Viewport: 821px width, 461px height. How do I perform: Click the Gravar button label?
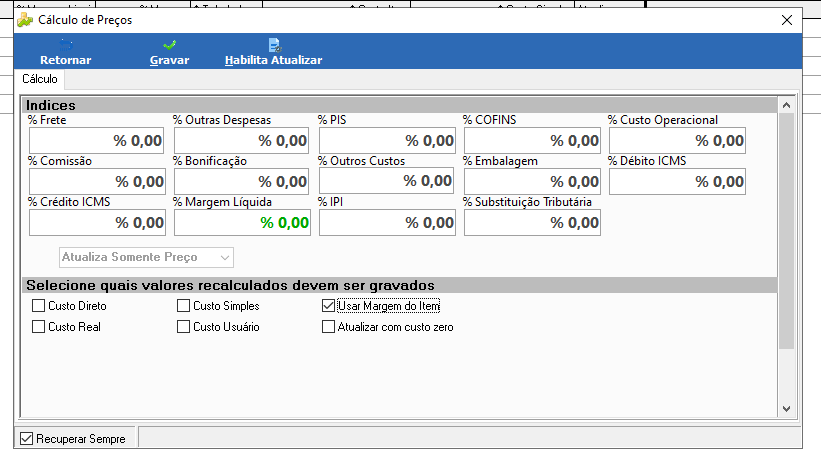click(x=170, y=60)
